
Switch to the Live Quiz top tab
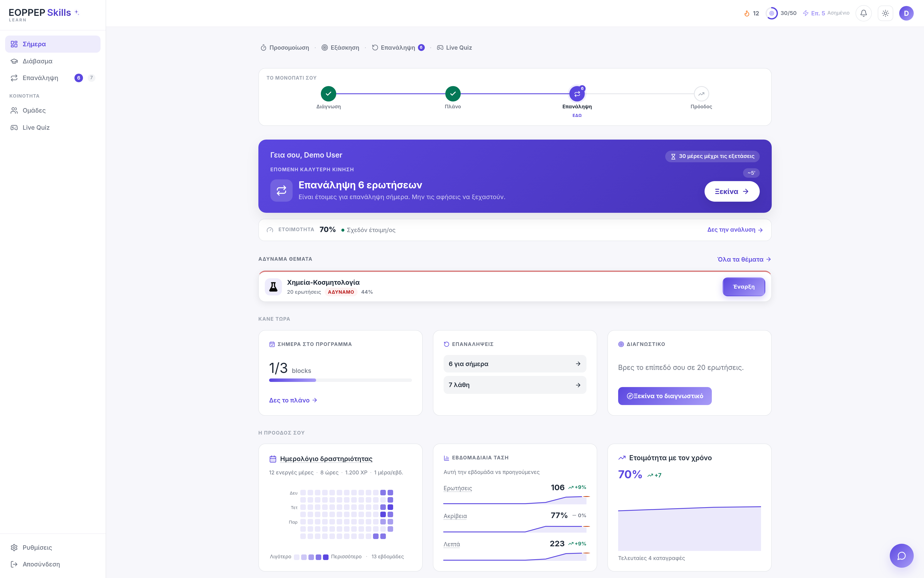click(455, 48)
